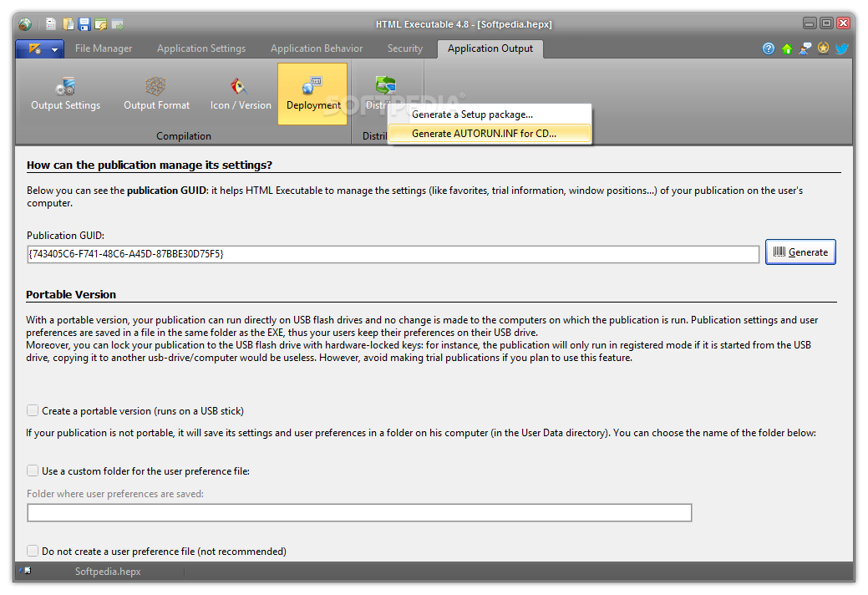Close the HTML Executable window

coord(844,23)
